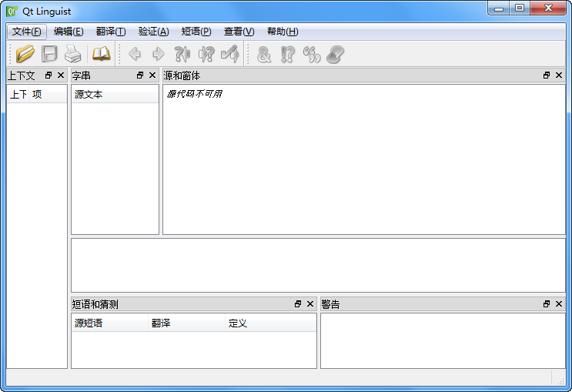This screenshot has width=572, height=392.
Task: Open the 验证(A) menu
Action: 153,32
